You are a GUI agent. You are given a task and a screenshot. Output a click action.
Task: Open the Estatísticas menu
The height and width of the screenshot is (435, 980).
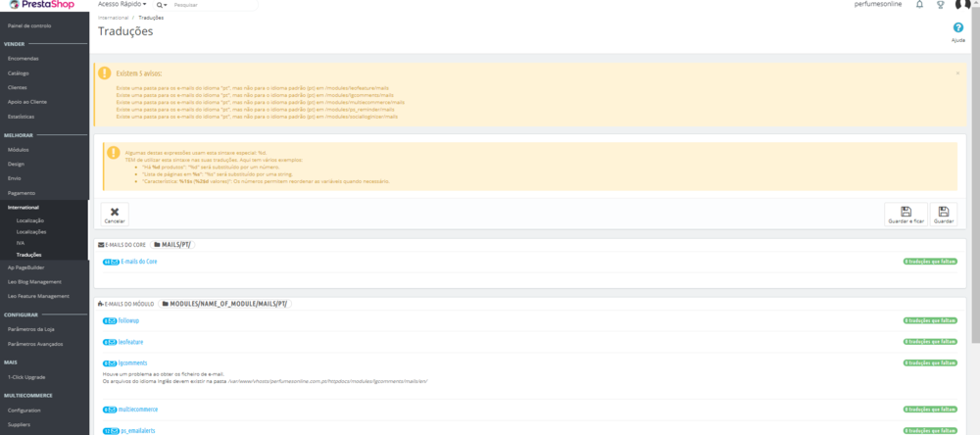pos(21,117)
